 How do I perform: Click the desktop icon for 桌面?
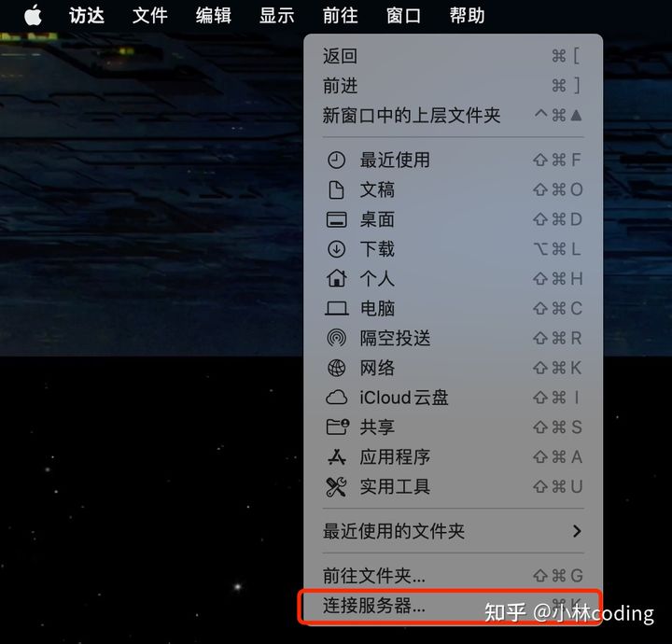(x=336, y=219)
